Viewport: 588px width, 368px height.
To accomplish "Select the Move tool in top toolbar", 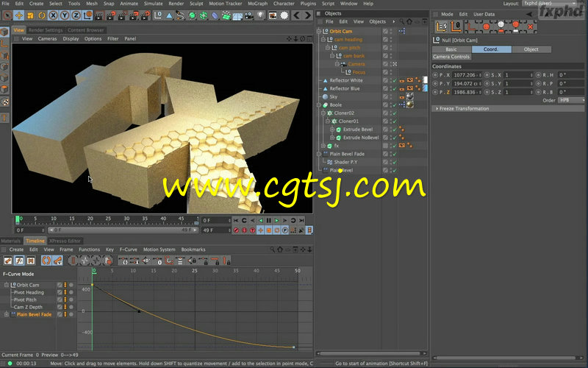I will [x=19, y=15].
